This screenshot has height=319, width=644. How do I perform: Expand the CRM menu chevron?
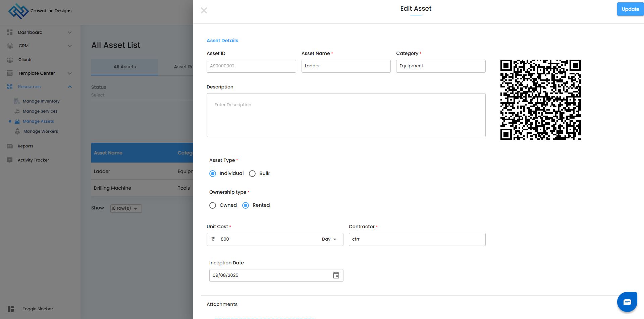tap(70, 46)
